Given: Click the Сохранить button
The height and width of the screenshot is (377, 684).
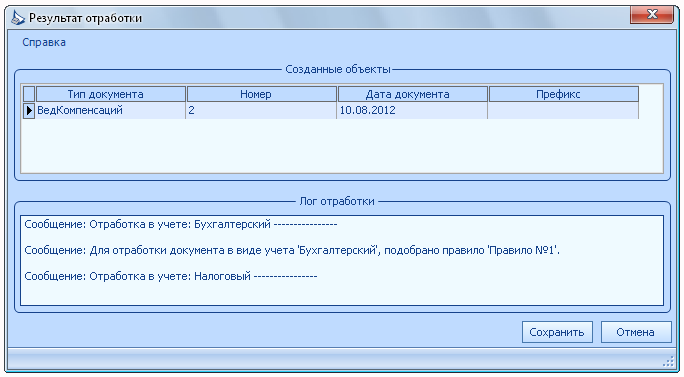Looking at the screenshot, I should click(x=557, y=332).
